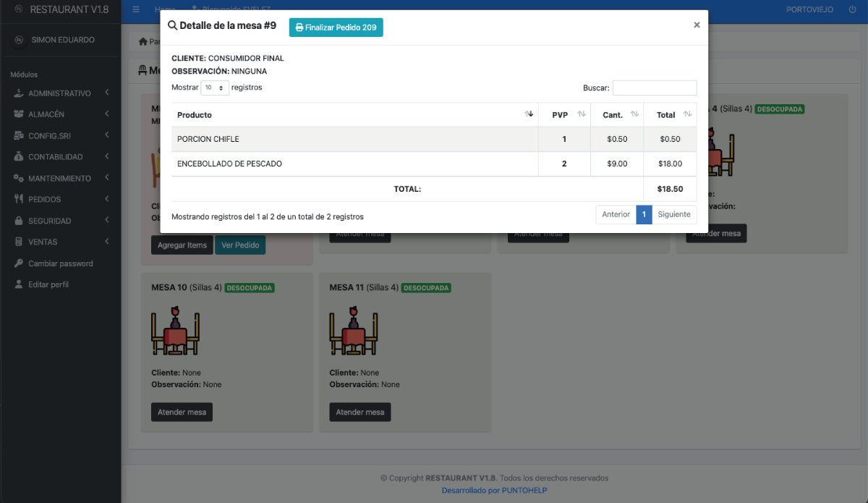Image resolution: width=868 pixels, height=503 pixels.
Task: Sort table by Total column arrows
Action: [687, 114]
